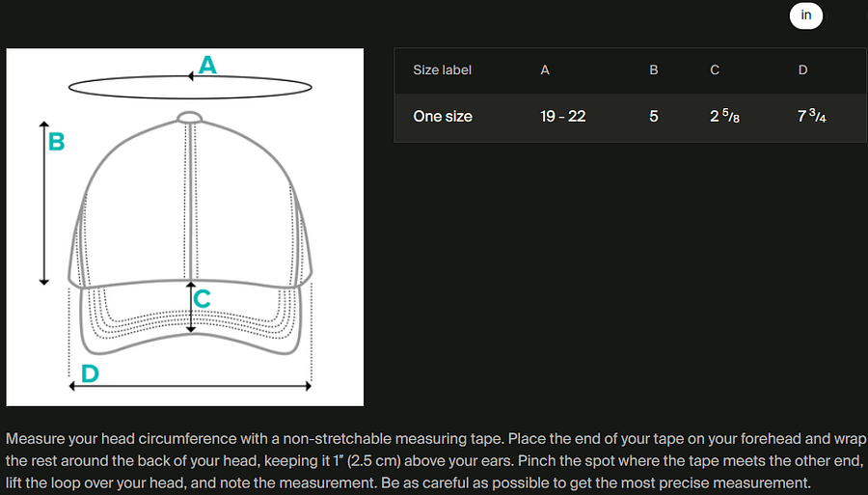Click the '19 - 22' measurement cell

(563, 117)
